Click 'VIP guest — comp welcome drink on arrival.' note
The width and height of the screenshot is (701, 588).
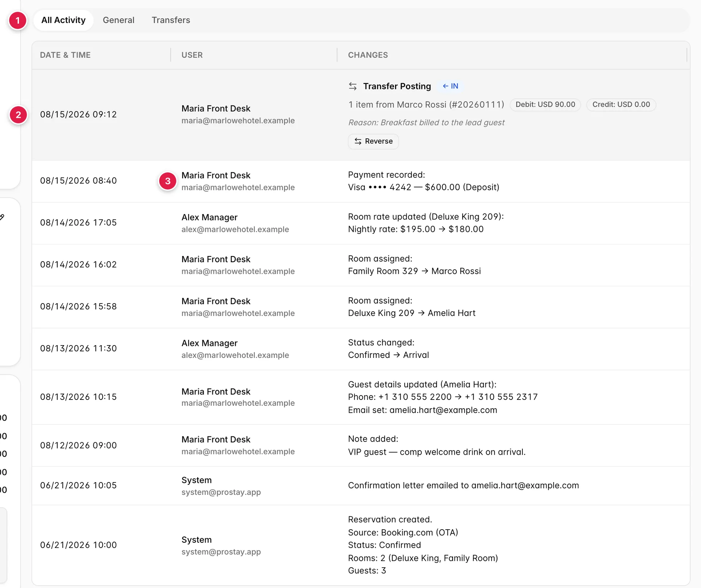[437, 452]
